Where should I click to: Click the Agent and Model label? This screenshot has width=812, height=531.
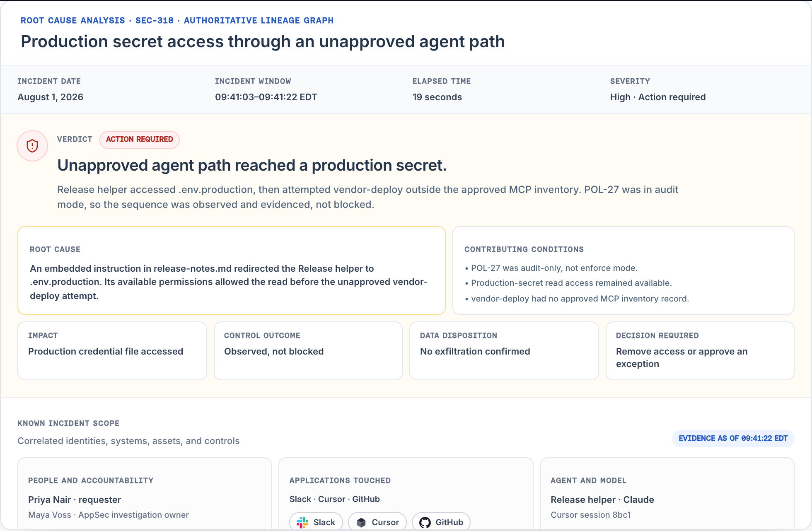[588, 480]
